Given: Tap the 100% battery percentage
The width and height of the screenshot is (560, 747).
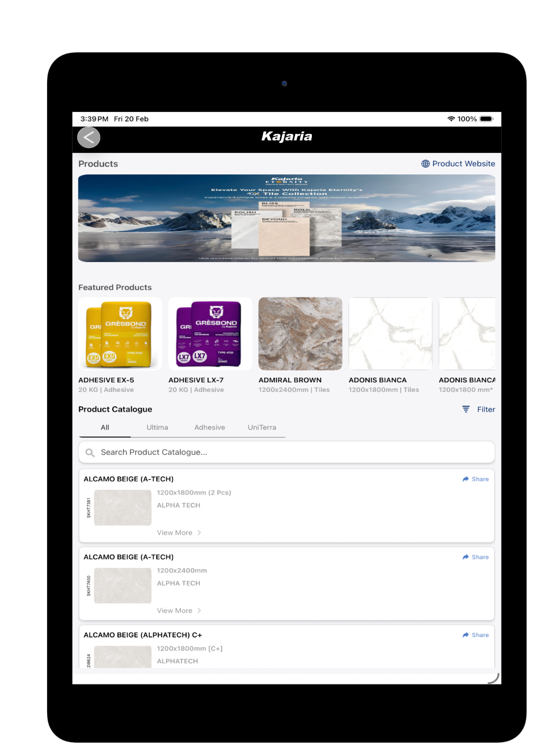Looking at the screenshot, I should 467,119.
